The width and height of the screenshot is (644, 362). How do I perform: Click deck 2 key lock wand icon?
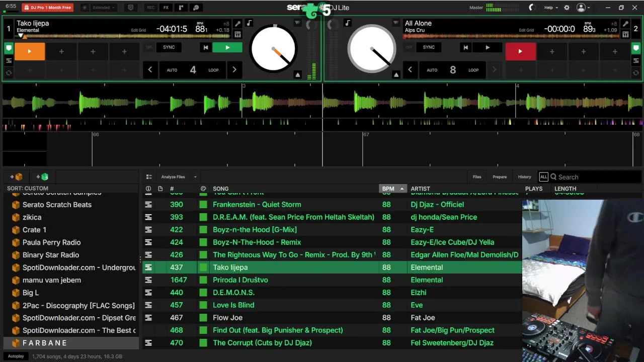(x=625, y=24)
